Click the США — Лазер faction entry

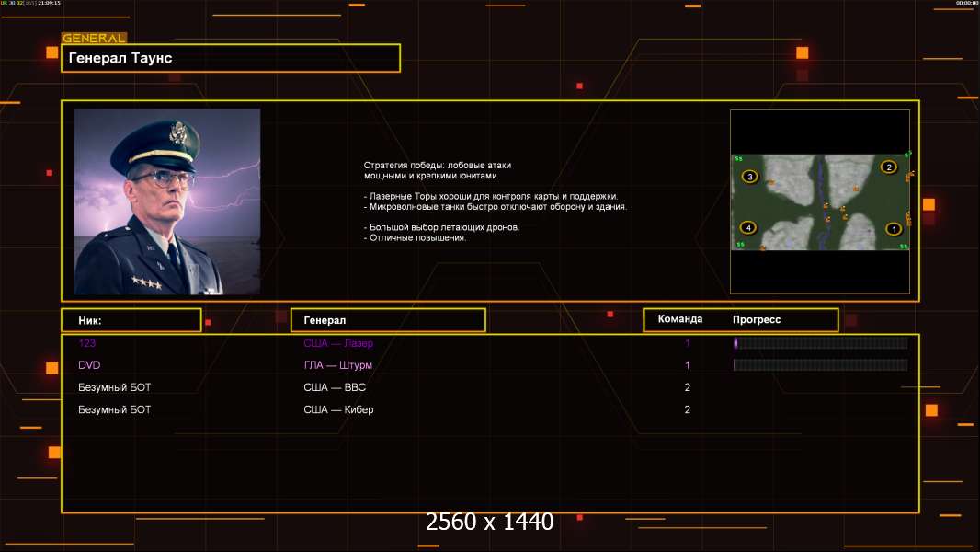(x=338, y=343)
